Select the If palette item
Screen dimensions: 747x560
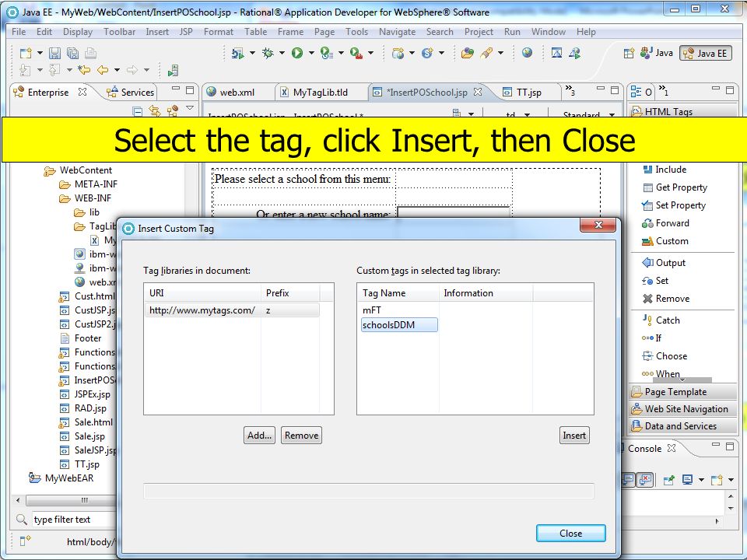click(x=652, y=338)
